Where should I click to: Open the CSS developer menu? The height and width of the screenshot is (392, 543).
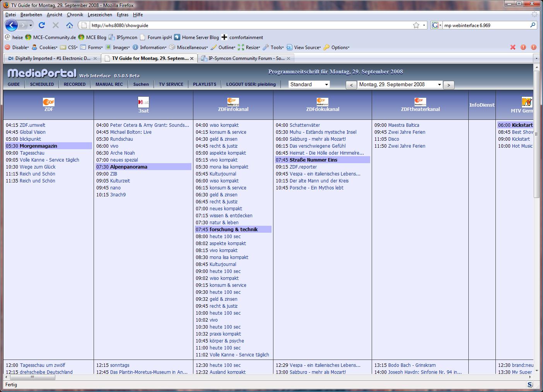[x=68, y=47]
